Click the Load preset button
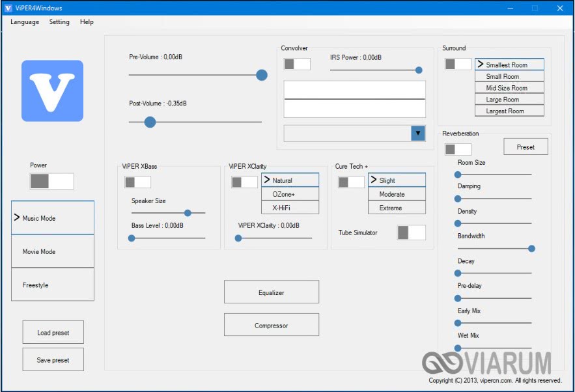 (53, 332)
